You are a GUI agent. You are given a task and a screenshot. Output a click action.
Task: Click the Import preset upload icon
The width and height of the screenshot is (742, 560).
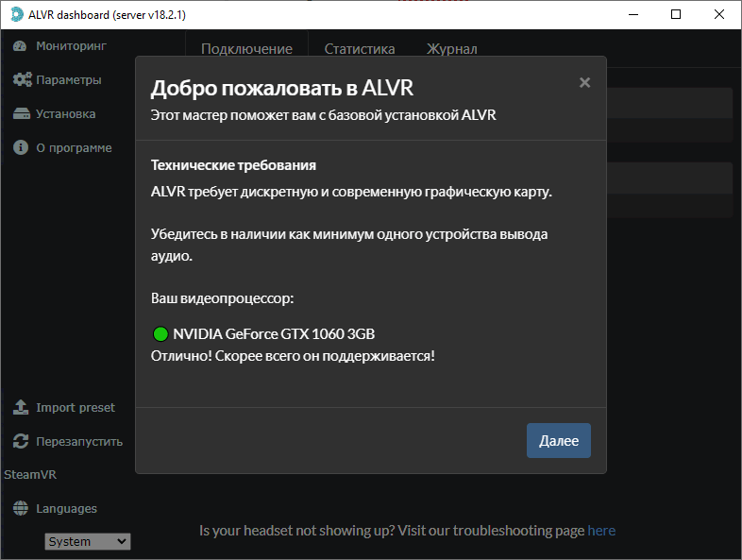coord(21,407)
